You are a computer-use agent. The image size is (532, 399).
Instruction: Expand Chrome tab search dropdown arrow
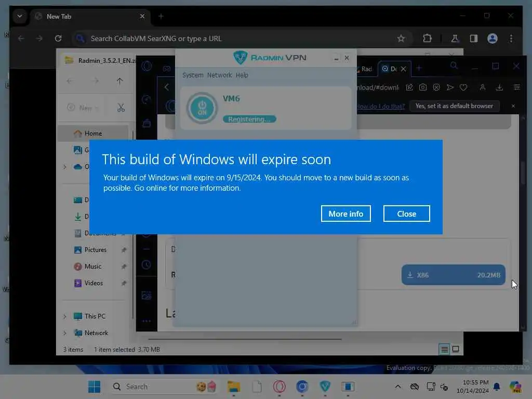coord(20,16)
